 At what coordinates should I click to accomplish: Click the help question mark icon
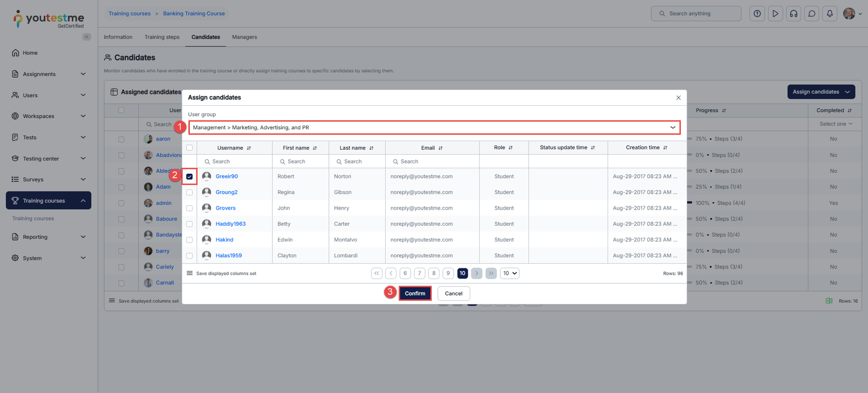757,14
